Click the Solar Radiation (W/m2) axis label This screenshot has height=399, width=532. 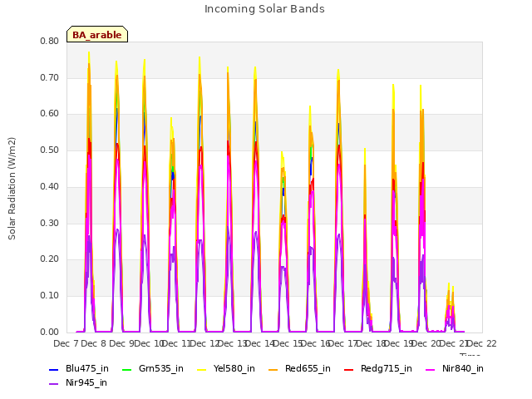12,189
